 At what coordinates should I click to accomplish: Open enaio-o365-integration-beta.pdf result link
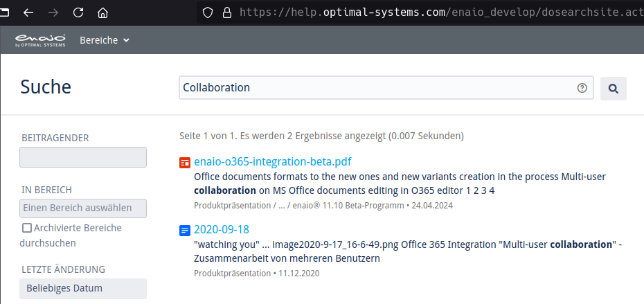click(273, 162)
